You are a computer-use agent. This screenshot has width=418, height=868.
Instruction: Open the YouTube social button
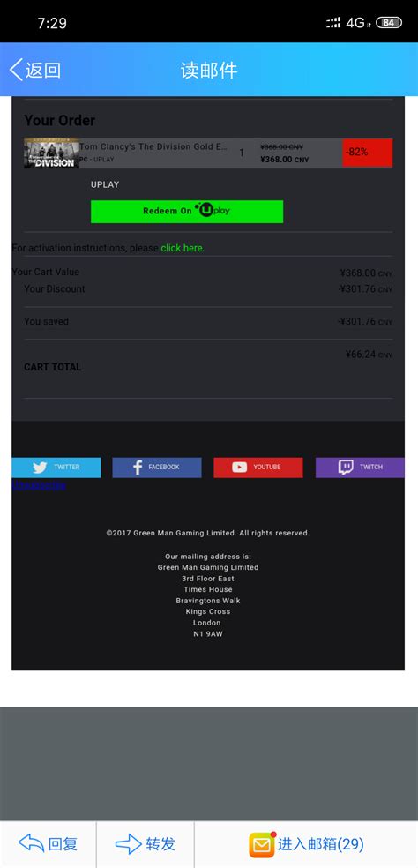click(258, 468)
